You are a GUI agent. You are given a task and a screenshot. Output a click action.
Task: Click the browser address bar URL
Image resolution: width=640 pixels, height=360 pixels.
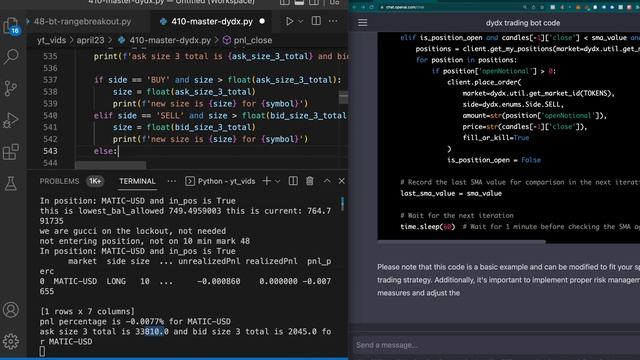coord(404,7)
